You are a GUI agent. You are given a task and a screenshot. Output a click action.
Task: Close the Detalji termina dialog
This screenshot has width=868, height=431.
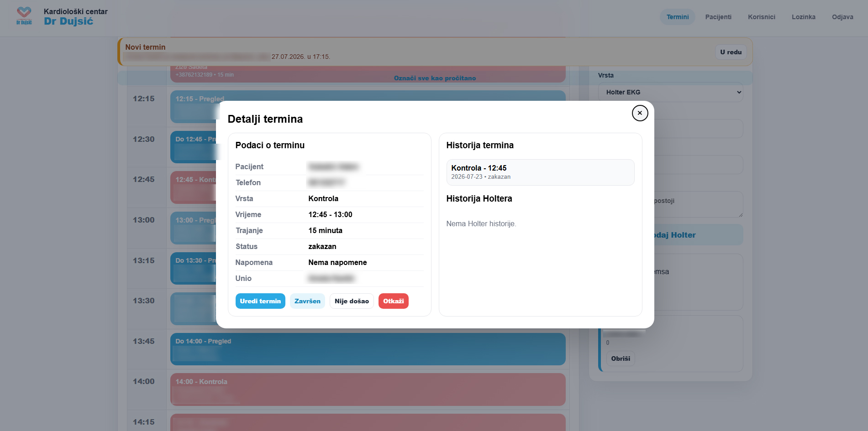pos(640,113)
